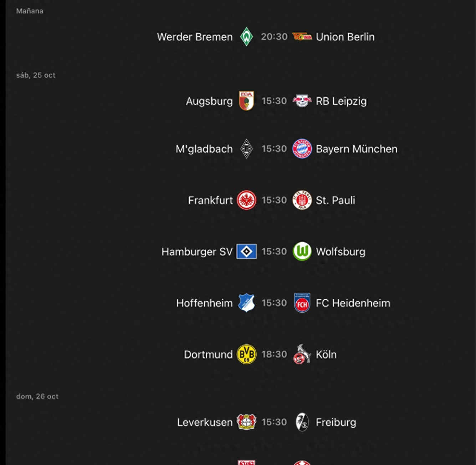Screen dimensions: 476x465
Task: Click the FC Heidenheim FCH crest
Action: click(x=302, y=303)
